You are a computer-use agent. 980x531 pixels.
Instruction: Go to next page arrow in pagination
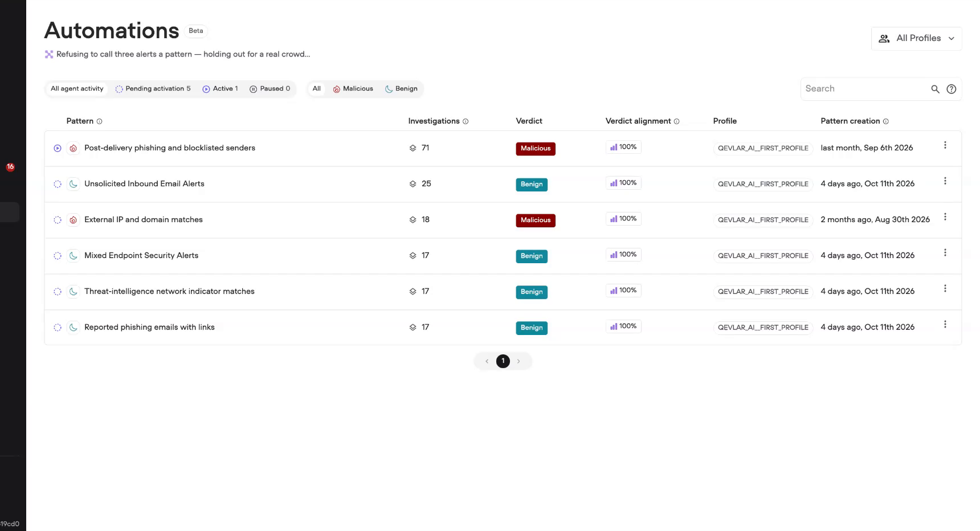(518, 361)
